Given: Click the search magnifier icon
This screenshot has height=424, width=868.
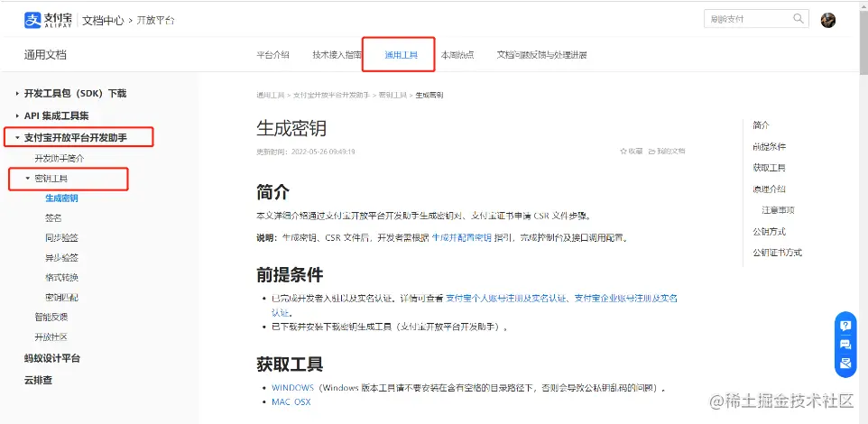Looking at the screenshot, I should 799,19.
